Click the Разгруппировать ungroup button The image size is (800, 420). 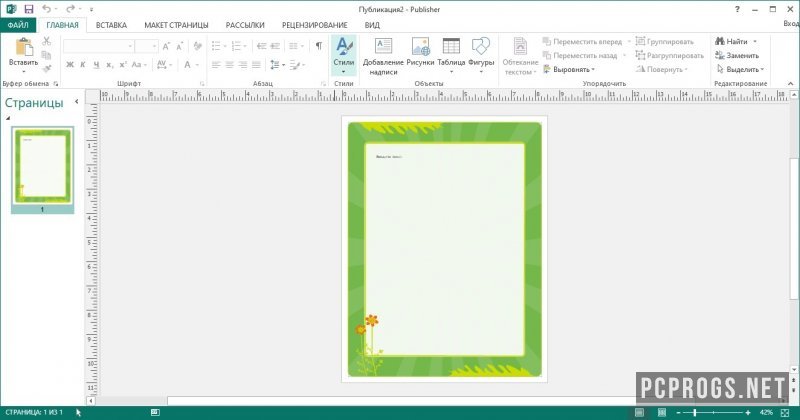pyautogui.click(x=670, y=55)
